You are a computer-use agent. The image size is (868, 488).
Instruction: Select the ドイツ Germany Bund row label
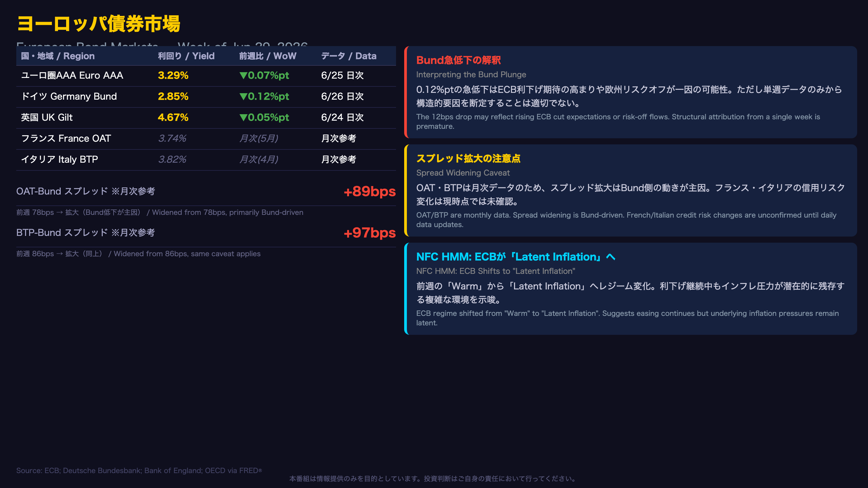pos(69,96)
